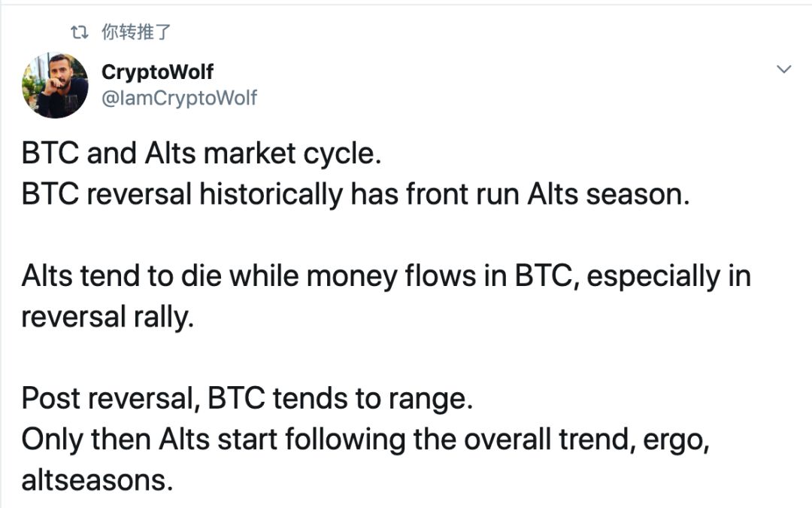Open the @IamCryptoWolf handle link
This screenshot has height=508, width=812.
pos(179,97)
